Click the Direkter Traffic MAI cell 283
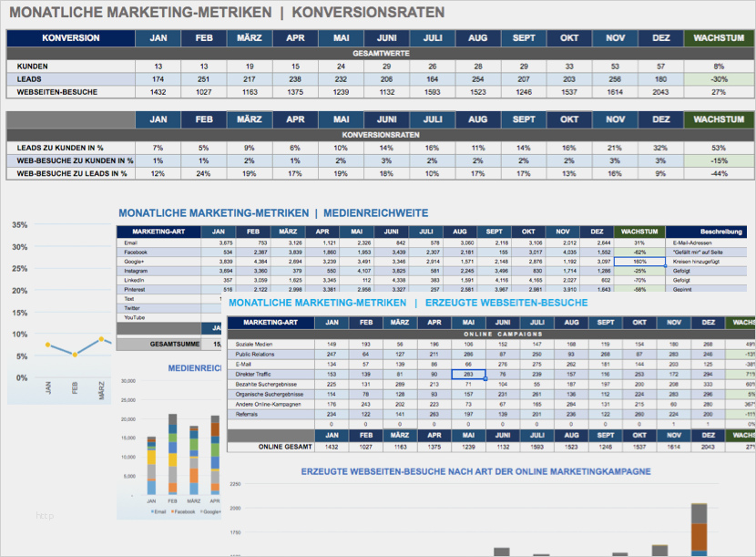 [x=468, y=374]
